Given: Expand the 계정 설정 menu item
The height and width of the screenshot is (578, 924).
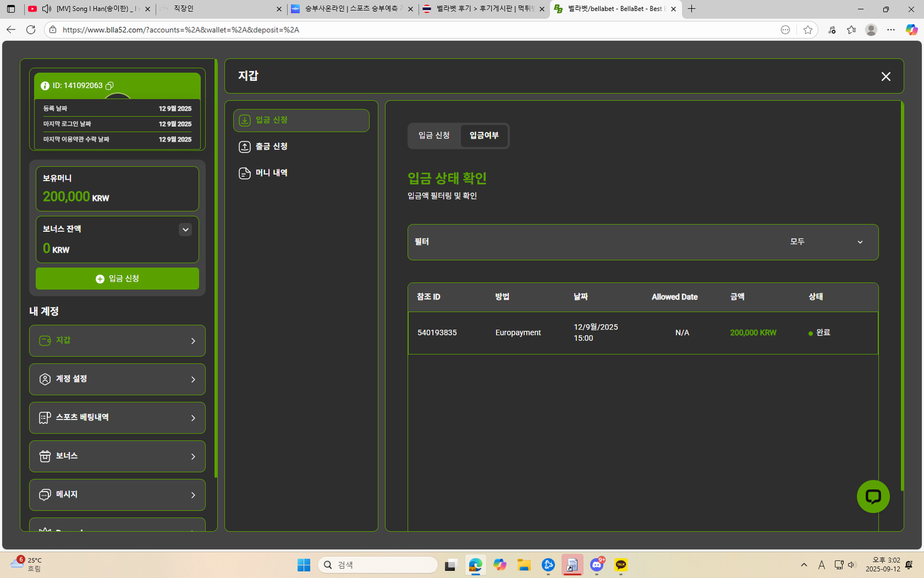Looking at the screenshot, I should pos(117,379).
